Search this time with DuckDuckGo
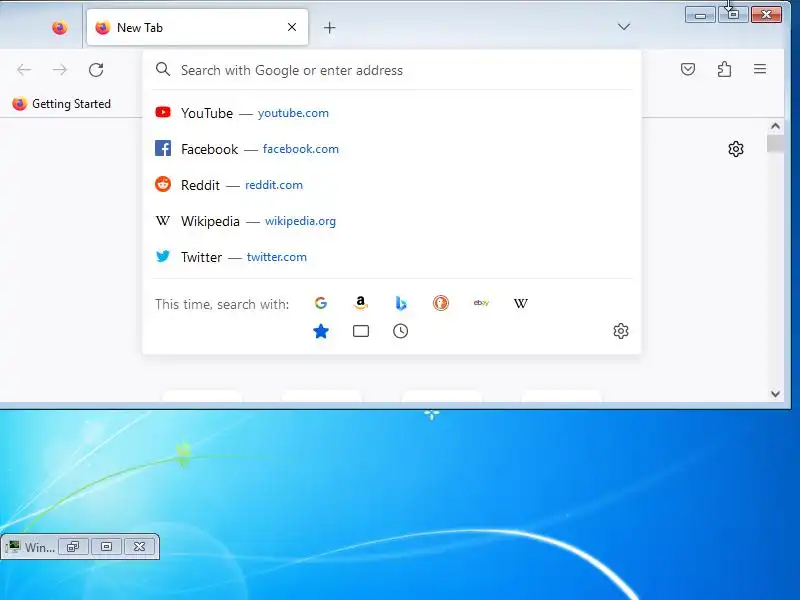 (x=441, y=303)
